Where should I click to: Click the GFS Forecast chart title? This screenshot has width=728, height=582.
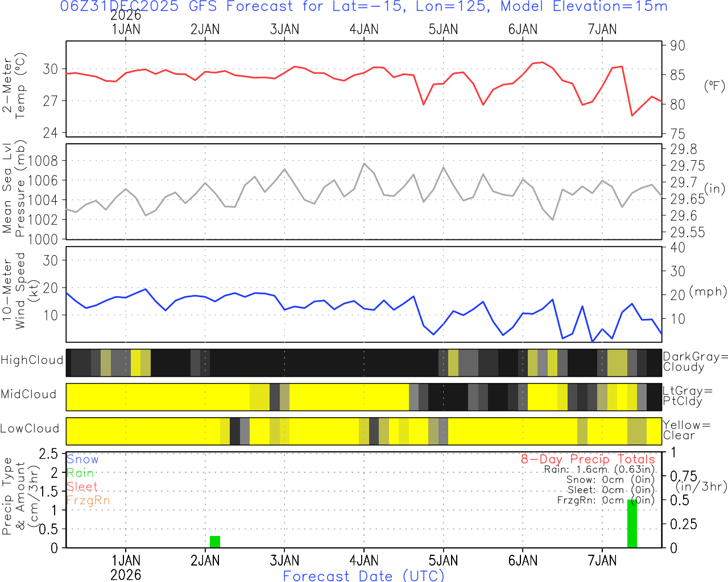[363, 7]
